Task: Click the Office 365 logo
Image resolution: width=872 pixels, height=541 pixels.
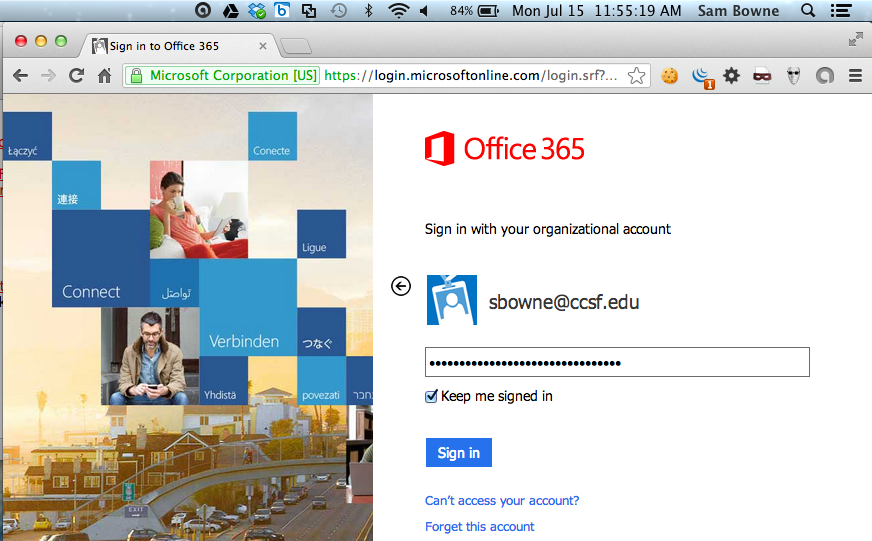Action: click(x=504, y=148)
